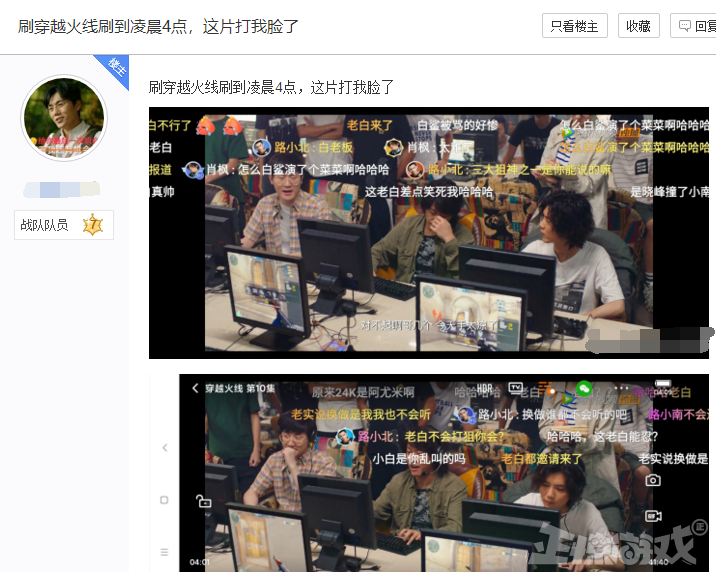Open the first video screenshot image
This screenshot has width=716, height=572.
pos(429,233)
